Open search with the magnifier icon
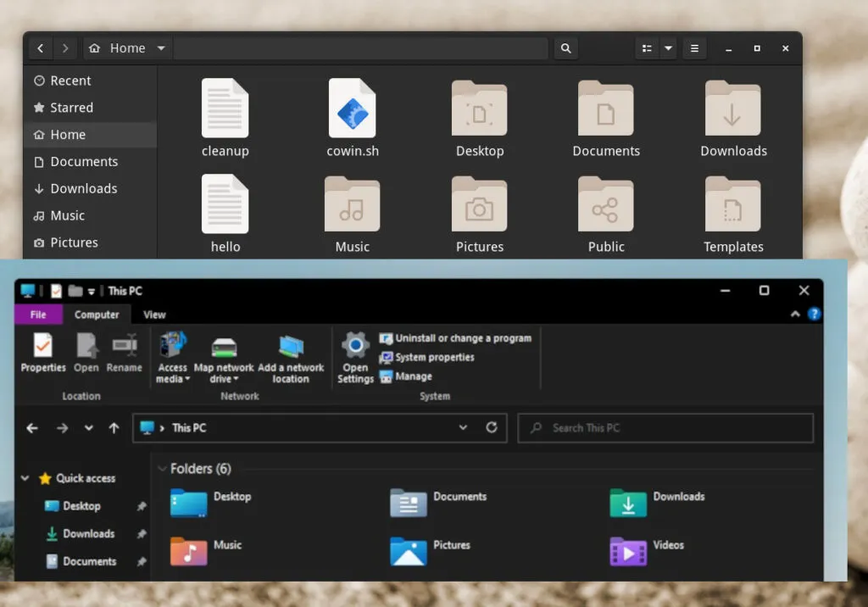This screenshot has height=607, width=868. [x=566, y=48]
